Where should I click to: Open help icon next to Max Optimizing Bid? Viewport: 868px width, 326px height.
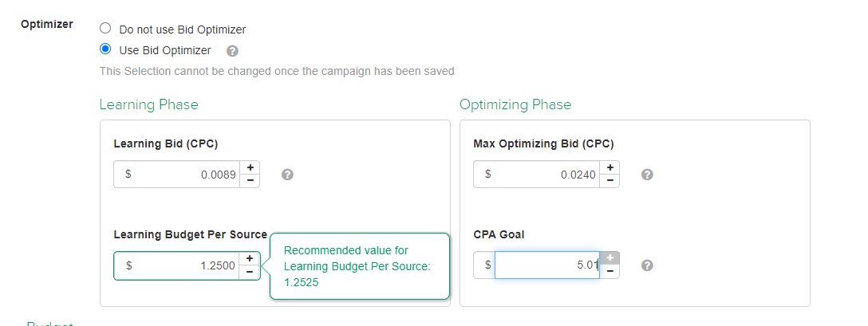[x=647, y=175]
